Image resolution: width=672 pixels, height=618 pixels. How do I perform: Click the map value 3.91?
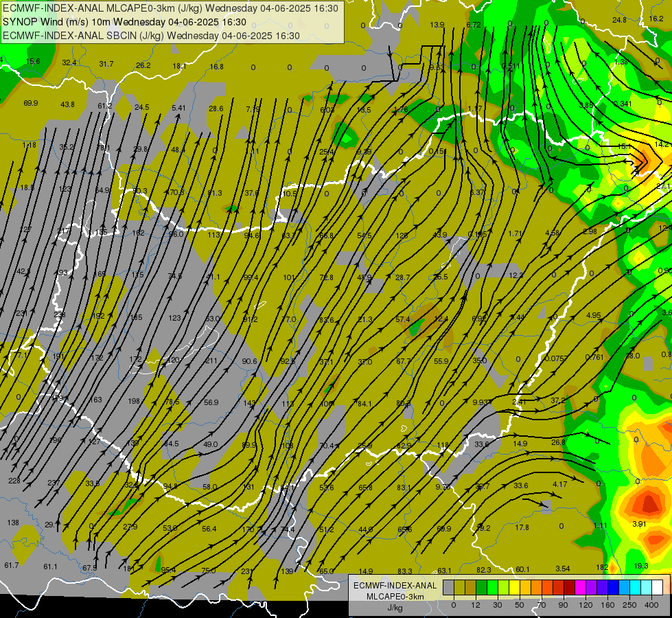(x=640, y=524)
